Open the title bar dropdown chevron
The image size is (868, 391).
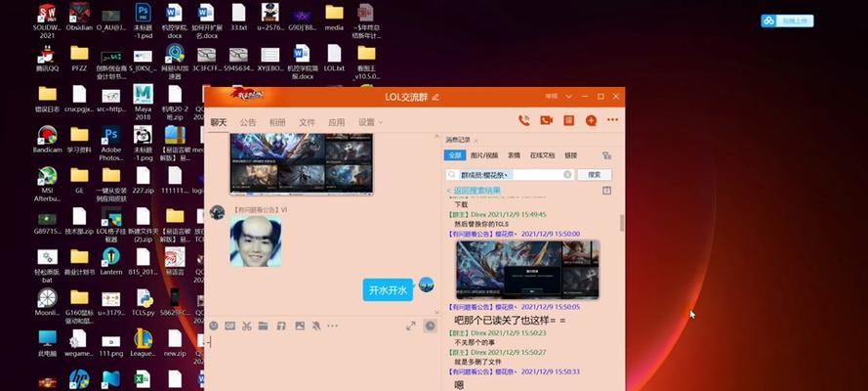point(568,97)
